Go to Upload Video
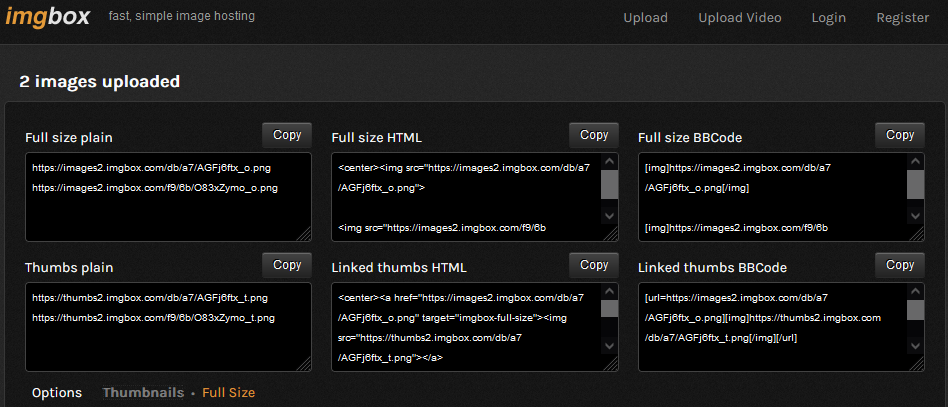The width and height of the screenshot is (948, 407). point(739,18)
